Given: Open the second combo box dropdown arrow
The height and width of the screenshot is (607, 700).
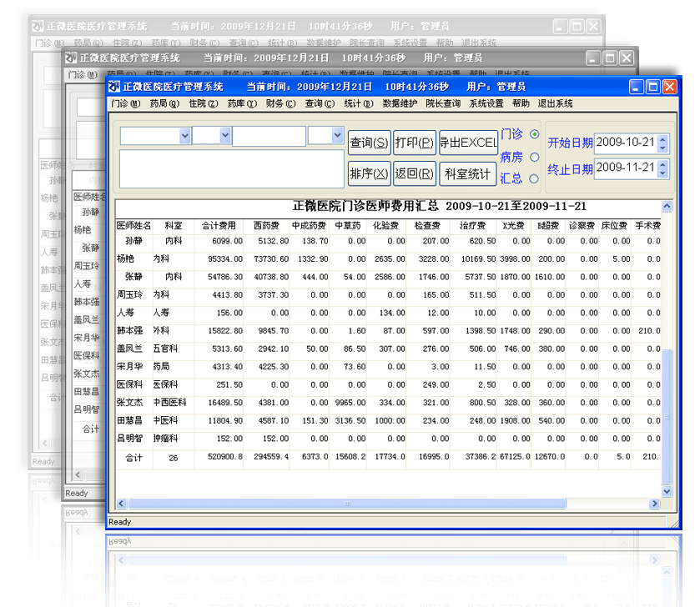Looking at the screenshot, I should [225, 135].
